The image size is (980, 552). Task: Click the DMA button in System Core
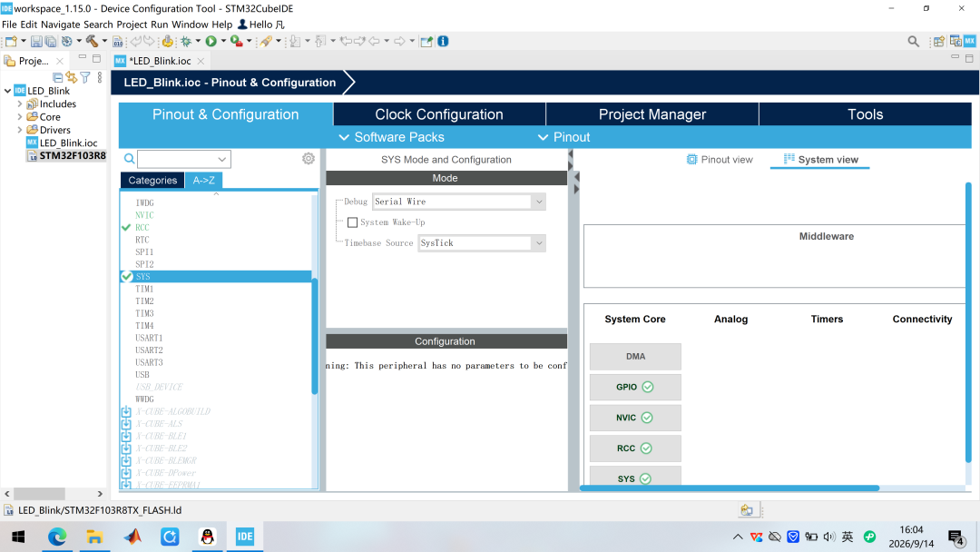point(635,356)
